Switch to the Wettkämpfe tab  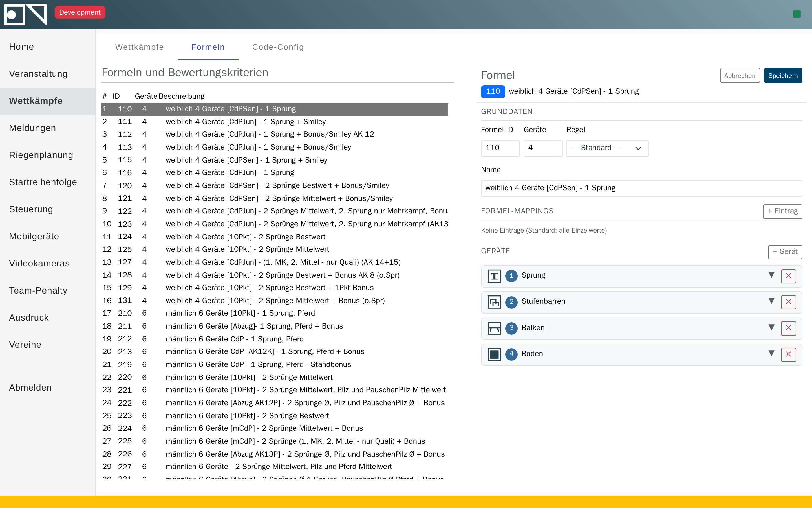pyautogui.click(x=139, y=47)
